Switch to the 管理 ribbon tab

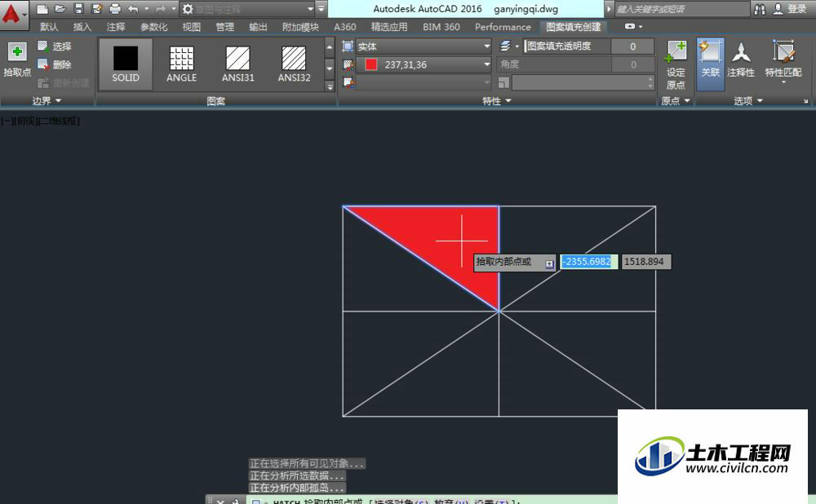pyautogui.click(x=225, y=27)
